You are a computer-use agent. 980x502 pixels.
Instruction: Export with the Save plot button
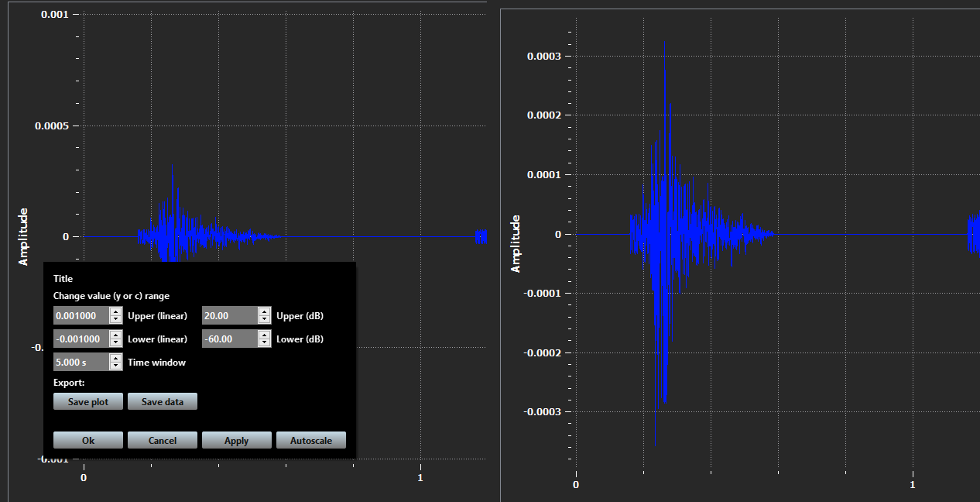click(x=88, y=401)
